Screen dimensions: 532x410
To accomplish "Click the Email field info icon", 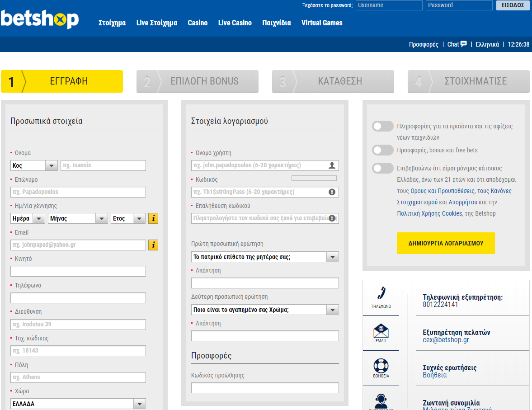I will 153,245.
